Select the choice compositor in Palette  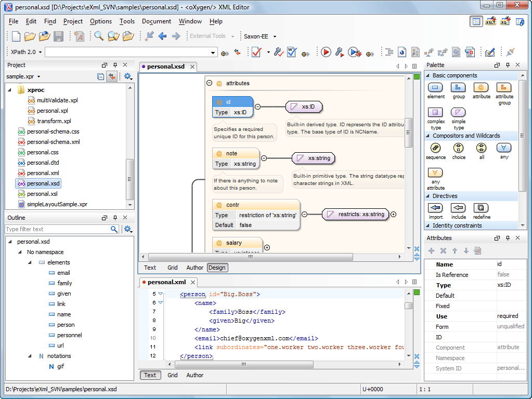pos(458,151)
